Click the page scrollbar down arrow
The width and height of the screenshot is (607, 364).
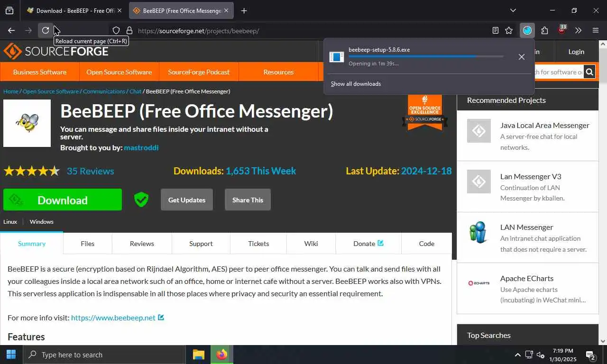pos(603,341)
